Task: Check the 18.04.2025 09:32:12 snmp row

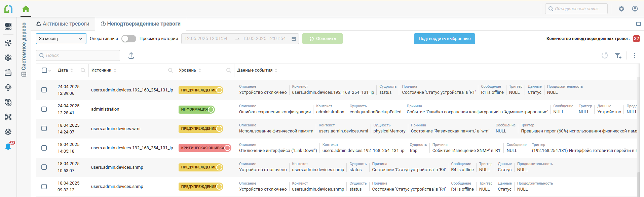Action: pyautogui.click(x=44, y=187)
